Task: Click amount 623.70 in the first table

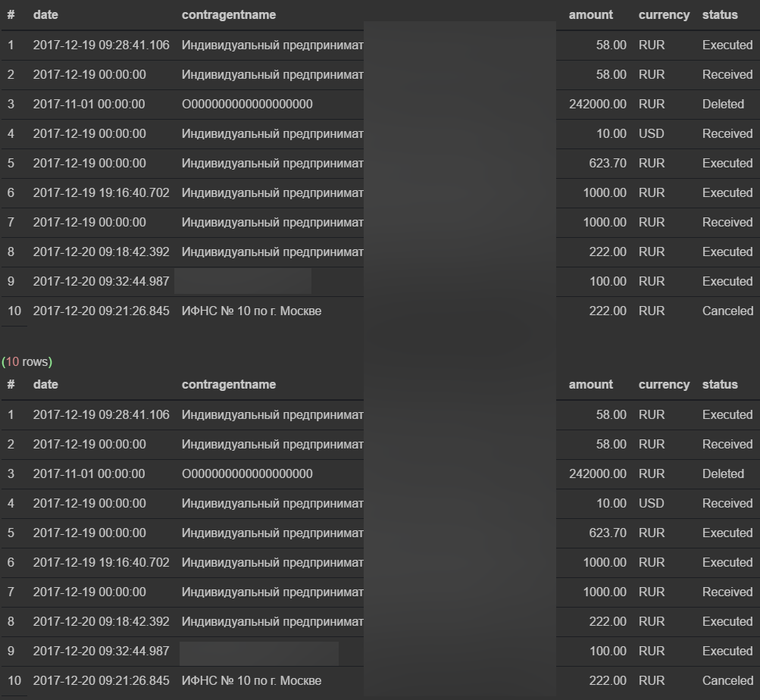Action: [x=608, y=164]
